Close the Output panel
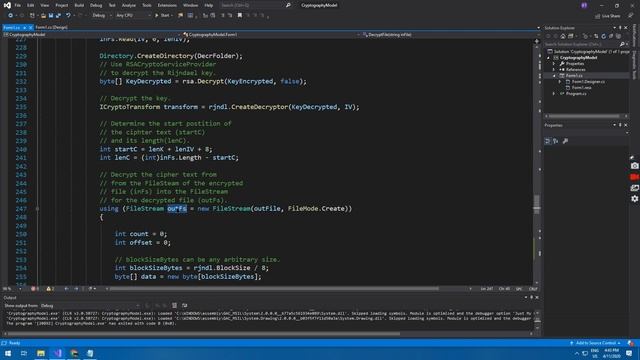 point(537,297)
